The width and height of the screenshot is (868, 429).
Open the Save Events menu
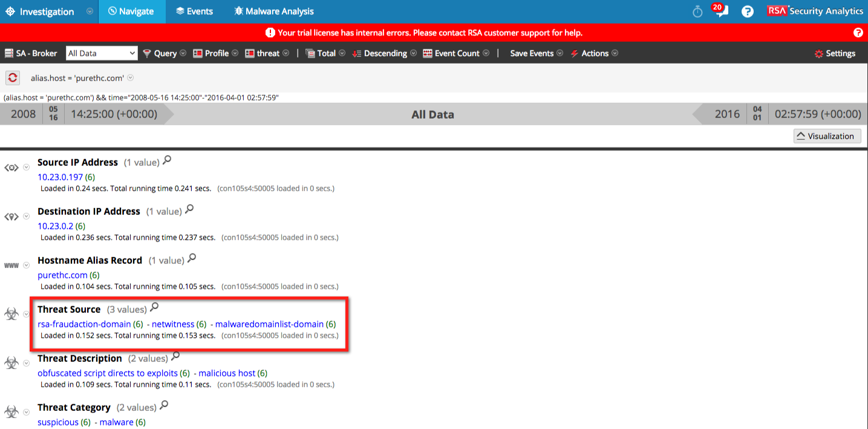(537, 53)
